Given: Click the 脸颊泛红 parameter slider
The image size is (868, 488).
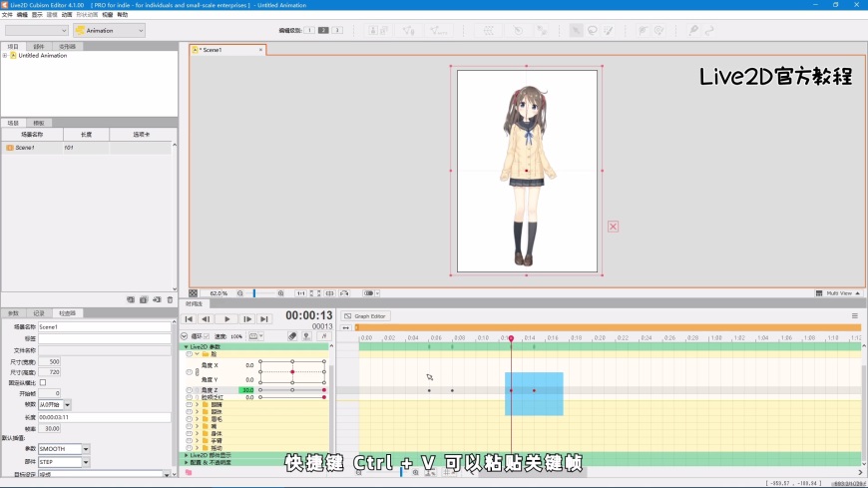Looking at the screenshot, I should click(292, 397).
